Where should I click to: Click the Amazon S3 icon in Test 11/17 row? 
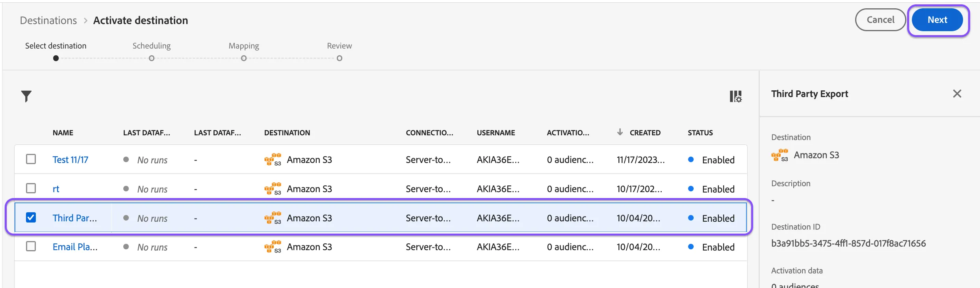coord(273,160)
